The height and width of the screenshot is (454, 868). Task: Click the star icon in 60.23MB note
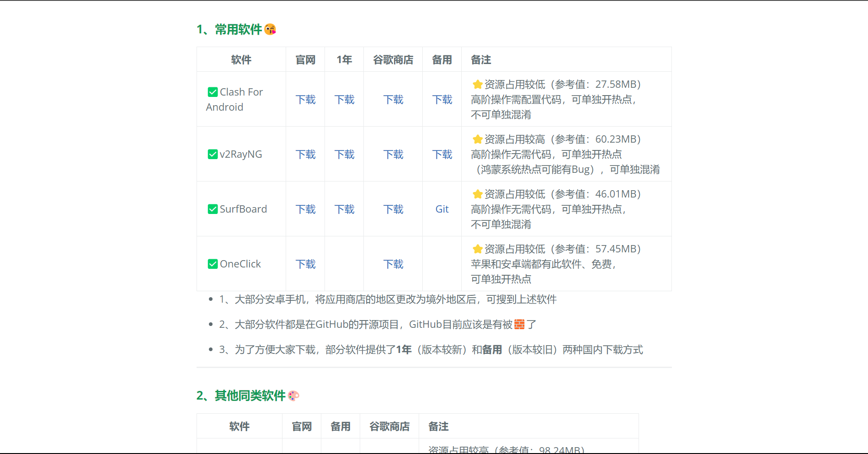pyautogui.click(x=478, y=139)
